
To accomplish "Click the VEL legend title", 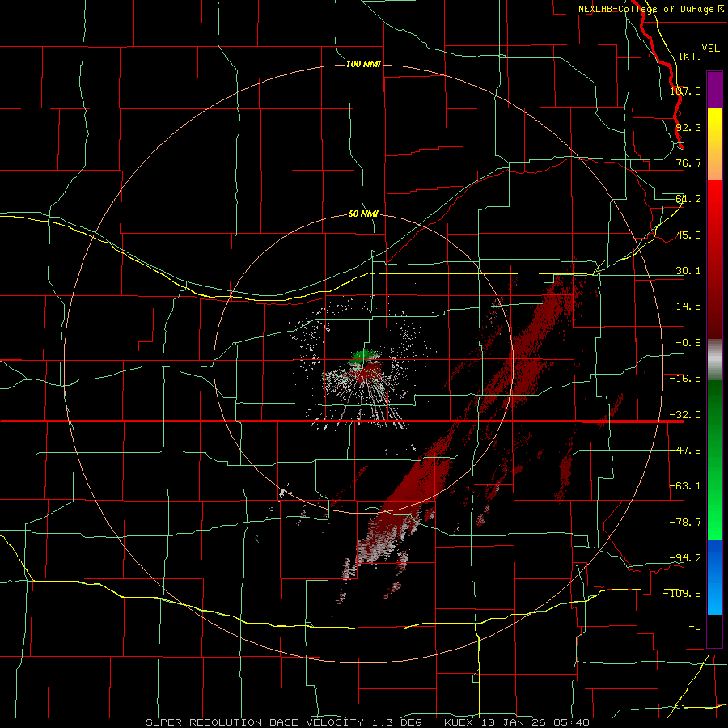I will click(x=711, y=49).
